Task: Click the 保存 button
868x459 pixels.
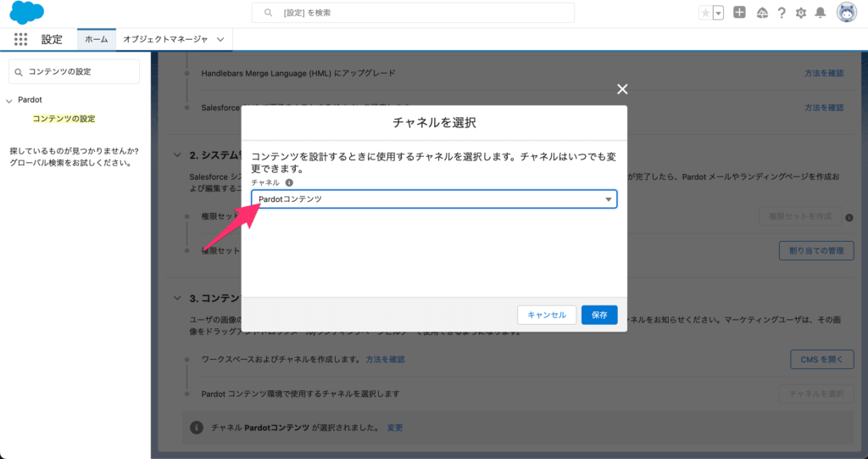Action: pos(599,315)
